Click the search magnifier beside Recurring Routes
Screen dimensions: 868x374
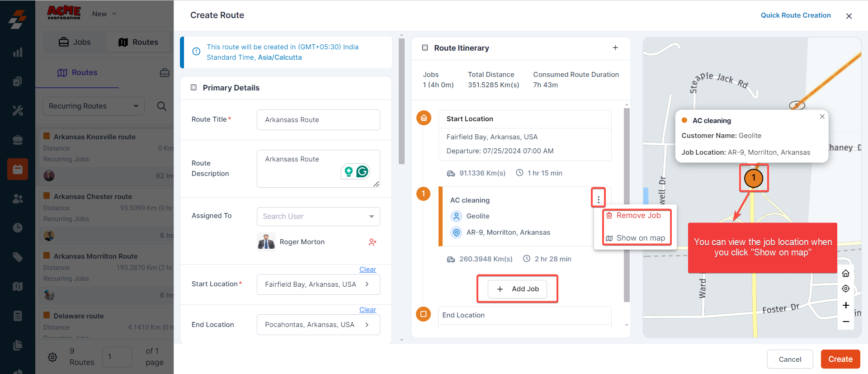[161, 106]
